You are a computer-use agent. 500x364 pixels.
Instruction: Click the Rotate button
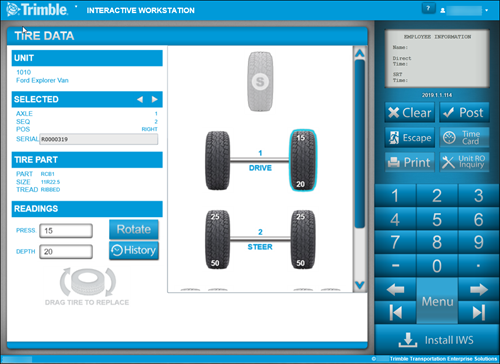coord(134,229)
